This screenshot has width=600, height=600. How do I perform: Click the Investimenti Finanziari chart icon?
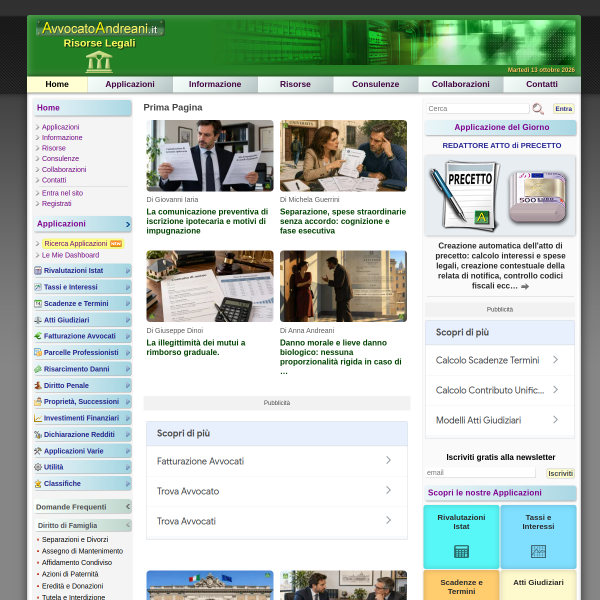(38, 418)
